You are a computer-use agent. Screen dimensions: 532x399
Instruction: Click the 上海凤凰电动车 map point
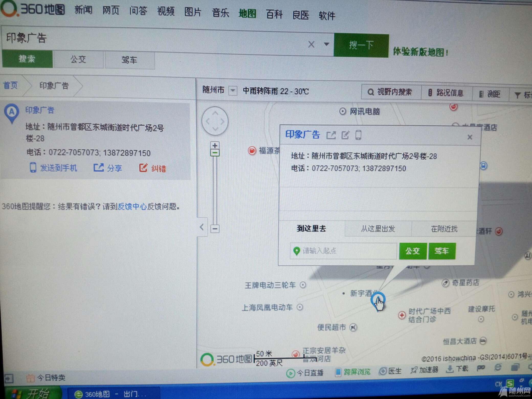[x=300, y=307]
